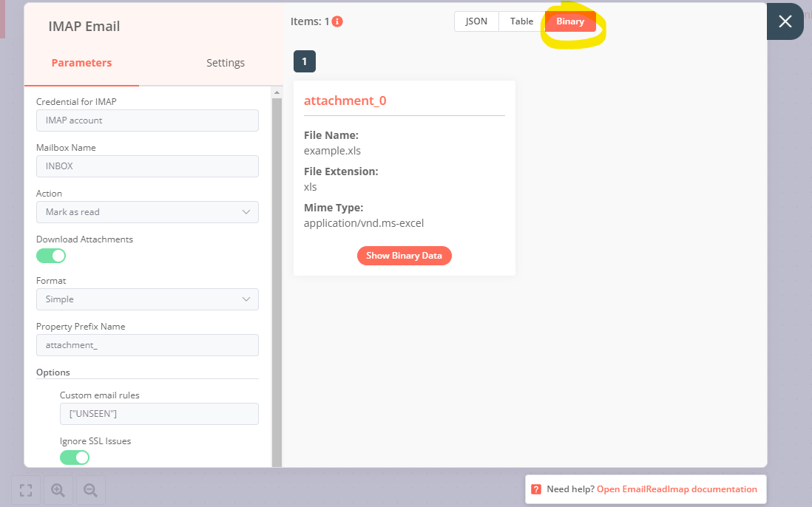812x507 pixels.
Task: Select the item 1 badge in output panel
Action: tap(304, 61)
